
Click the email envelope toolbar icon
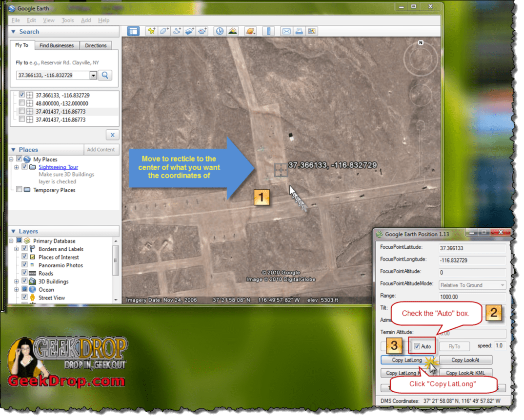[286, 31]
